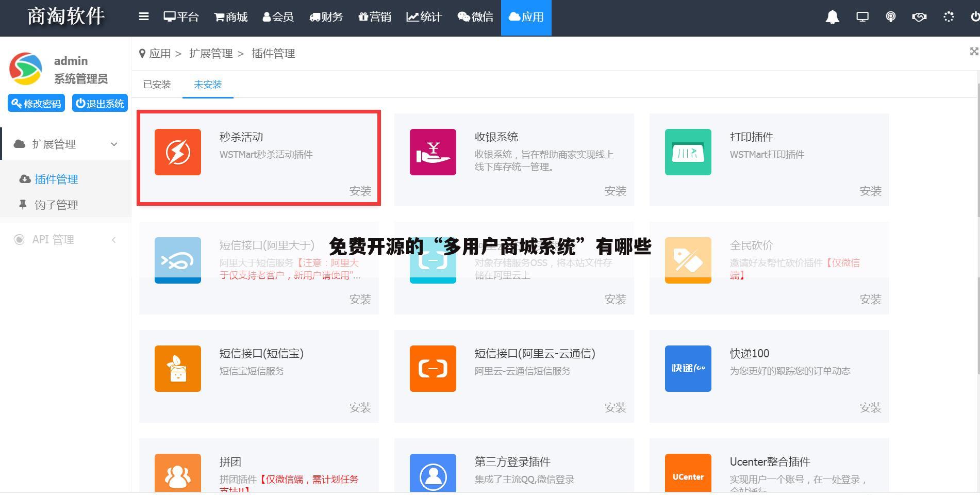Screen dimensions: 980x495
Task: Collapse the 扩展管理 section chevron
Action: [114, 144]
